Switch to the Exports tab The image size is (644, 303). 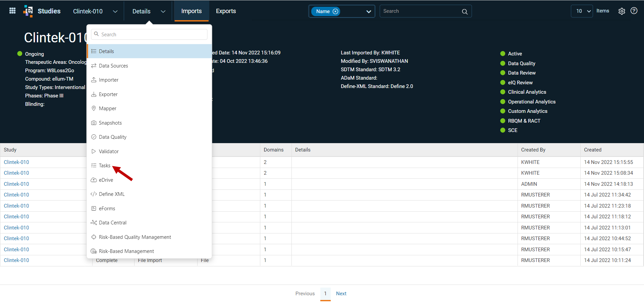tap(226, 11)
